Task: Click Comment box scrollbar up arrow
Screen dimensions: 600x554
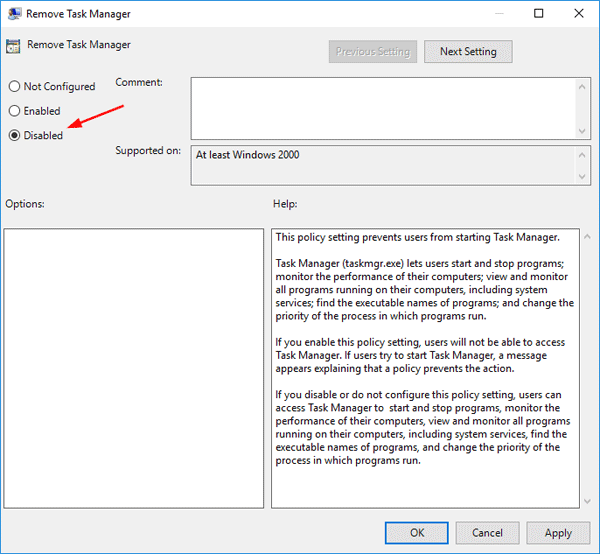Action: click(x=581, y=84)
